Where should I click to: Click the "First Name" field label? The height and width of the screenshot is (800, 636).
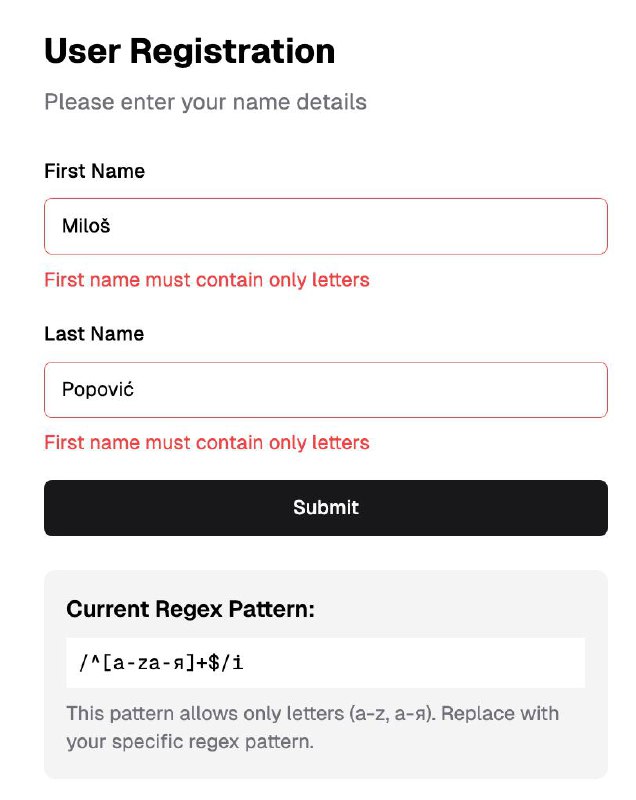[94, 172]
